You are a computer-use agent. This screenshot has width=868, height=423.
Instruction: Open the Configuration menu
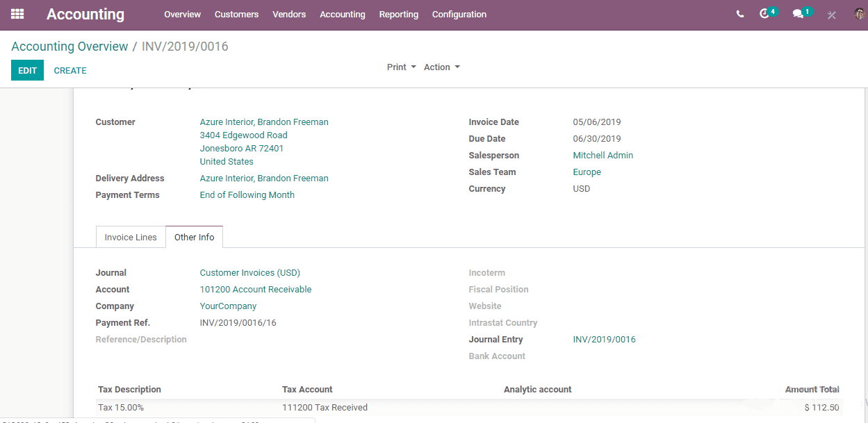[459, 14]
